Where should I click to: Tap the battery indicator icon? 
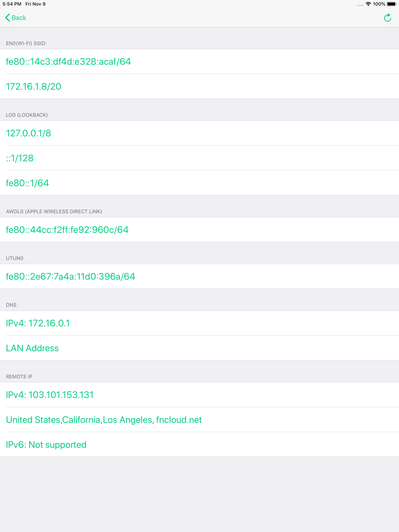tap(391, 4)
